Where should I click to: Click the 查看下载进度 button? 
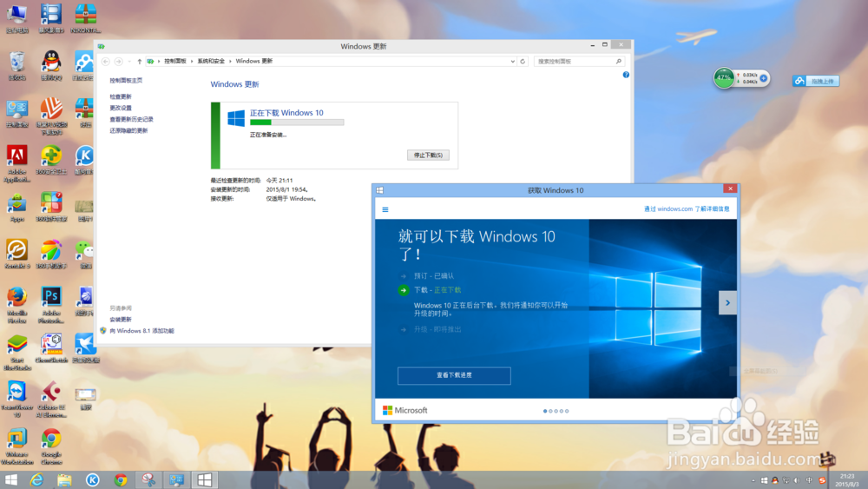[x=454, y=375]
